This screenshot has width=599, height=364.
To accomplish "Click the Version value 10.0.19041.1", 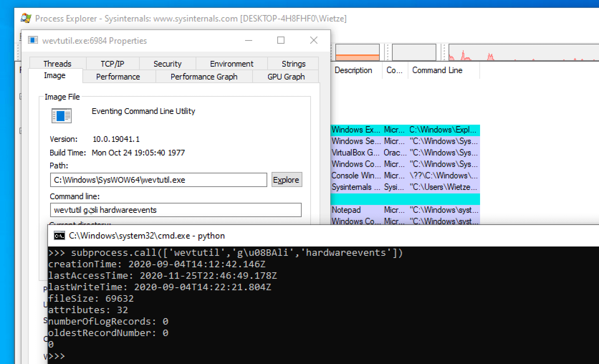I will pyautogui.click(x=116, y=139).
